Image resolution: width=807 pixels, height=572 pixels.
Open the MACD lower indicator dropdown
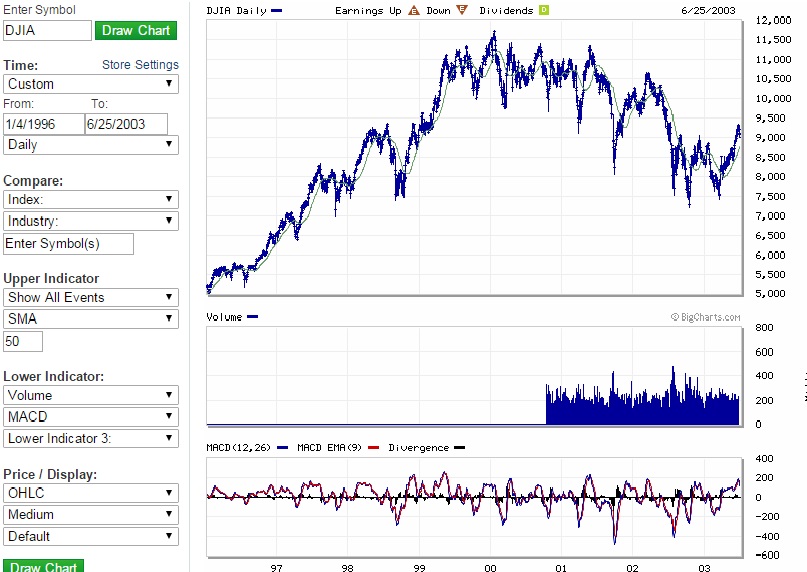pos(91,416)
